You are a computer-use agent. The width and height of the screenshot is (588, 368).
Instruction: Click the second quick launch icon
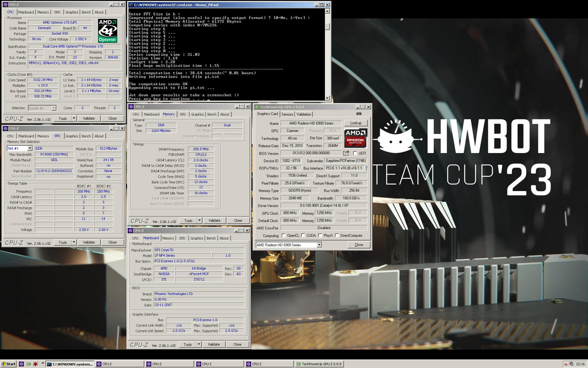click(x=28, y=364)
